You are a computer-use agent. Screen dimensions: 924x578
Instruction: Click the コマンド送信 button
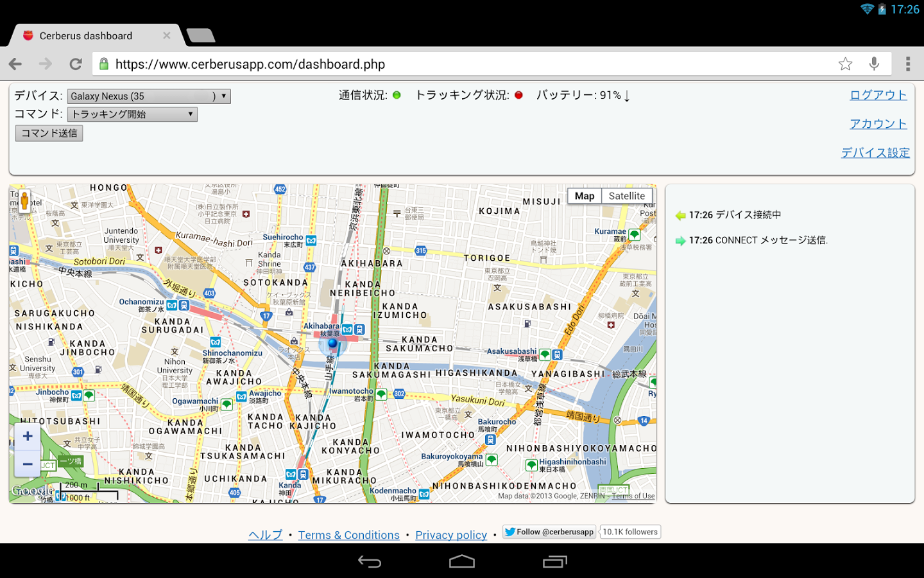pyautogui.click(x=49, y=133)
